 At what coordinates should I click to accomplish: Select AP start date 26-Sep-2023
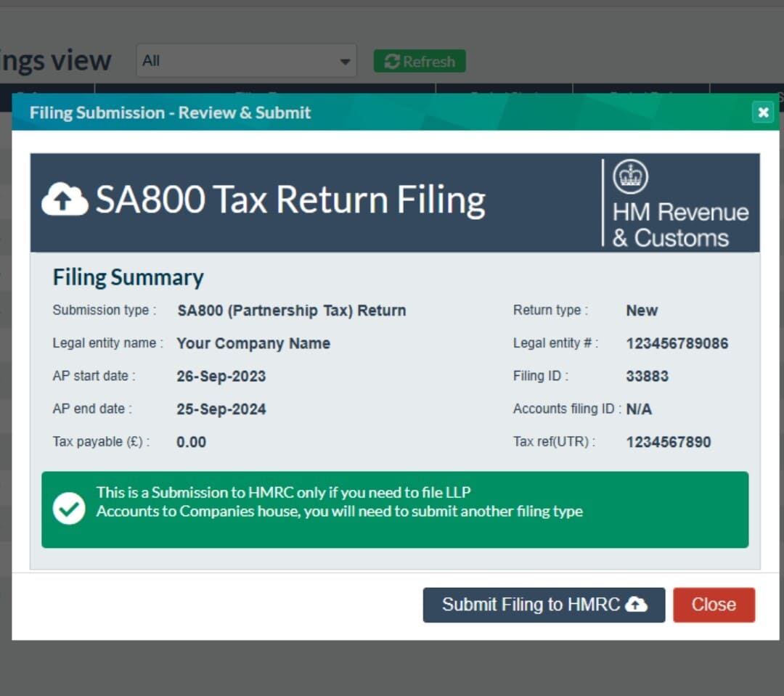(x=221, y=377)
